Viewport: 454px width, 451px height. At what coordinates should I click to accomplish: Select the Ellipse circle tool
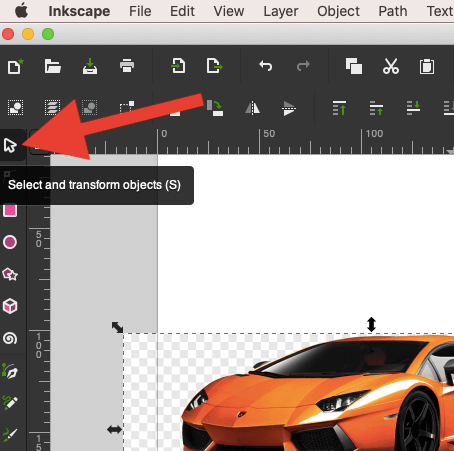[x=10, y=242]
